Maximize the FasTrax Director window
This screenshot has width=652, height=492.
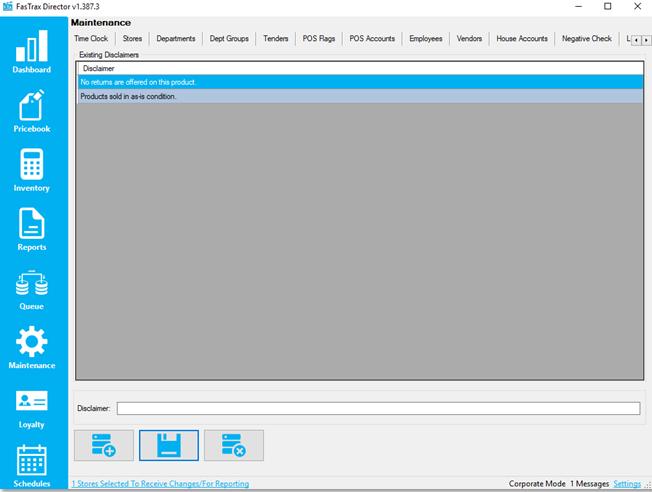tap(608, 7)
